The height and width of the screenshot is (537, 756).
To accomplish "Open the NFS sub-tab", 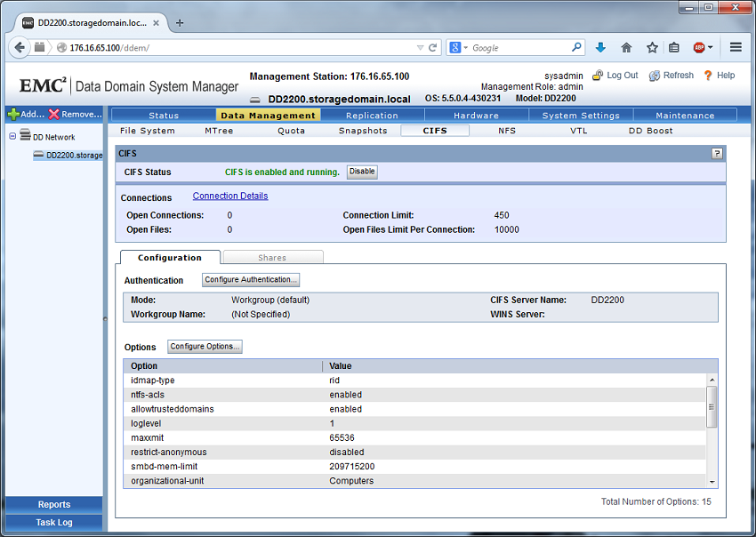I will point(507,131).
